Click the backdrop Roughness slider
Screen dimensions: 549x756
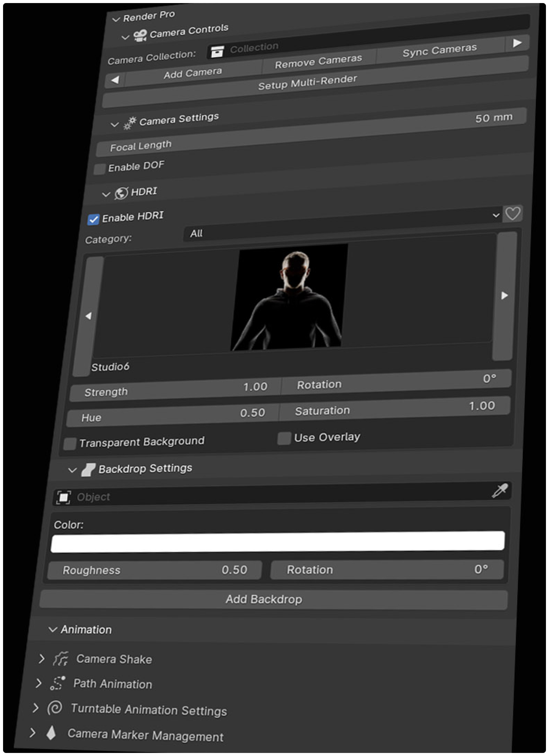(x=155, y=570)
